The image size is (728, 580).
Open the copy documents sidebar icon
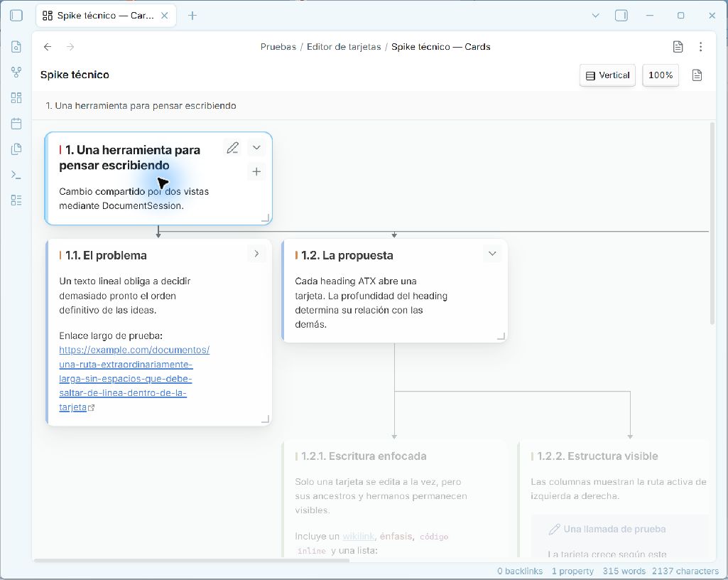click(x=16, y=149)
